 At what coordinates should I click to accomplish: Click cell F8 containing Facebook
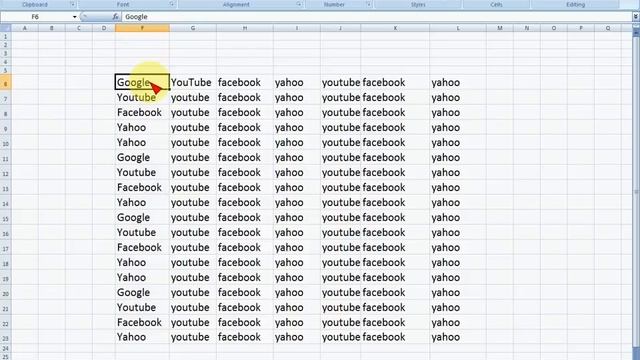coord(142,112)
